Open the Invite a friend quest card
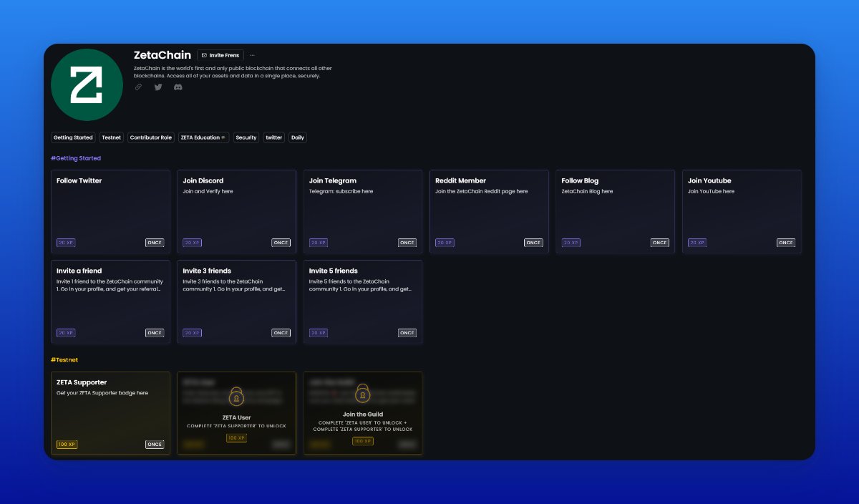 point(111,301)
